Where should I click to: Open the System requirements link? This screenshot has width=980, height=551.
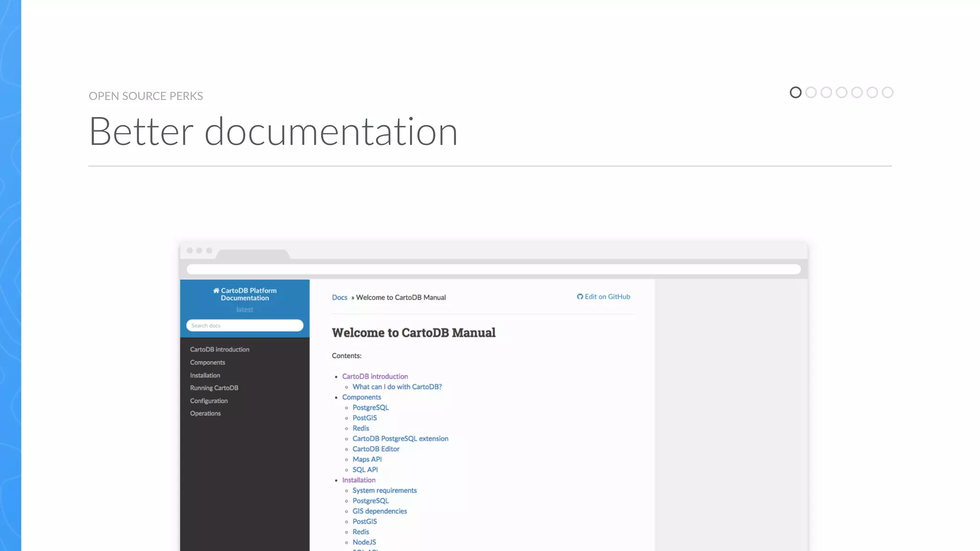click(x=385, y=491)
